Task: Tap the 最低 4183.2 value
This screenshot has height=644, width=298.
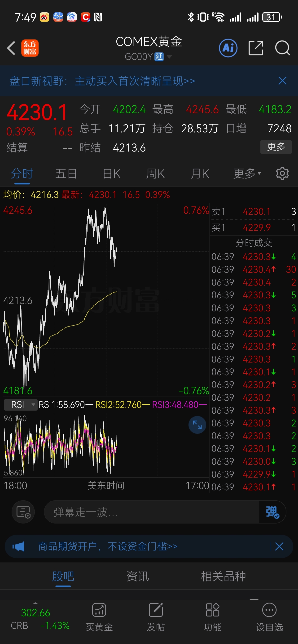Action: (275, 109)
